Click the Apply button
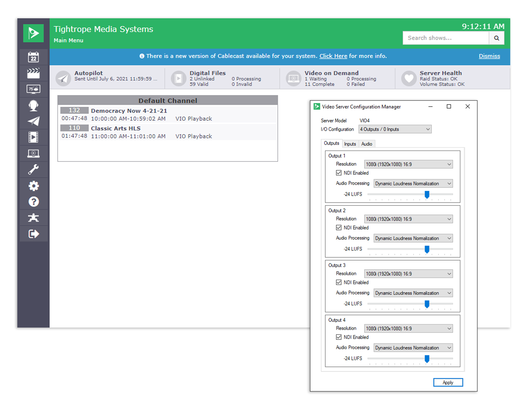 (x=448, y=382)
